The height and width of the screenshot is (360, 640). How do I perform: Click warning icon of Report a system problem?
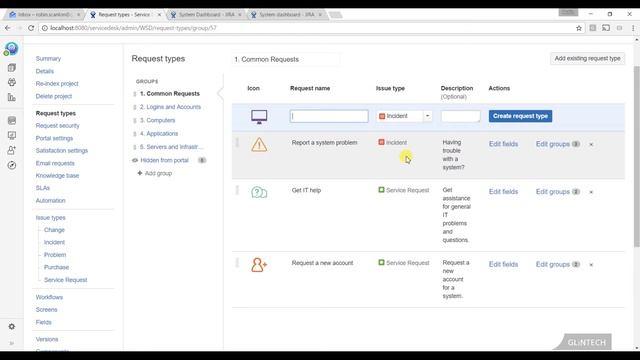point(259,144)
